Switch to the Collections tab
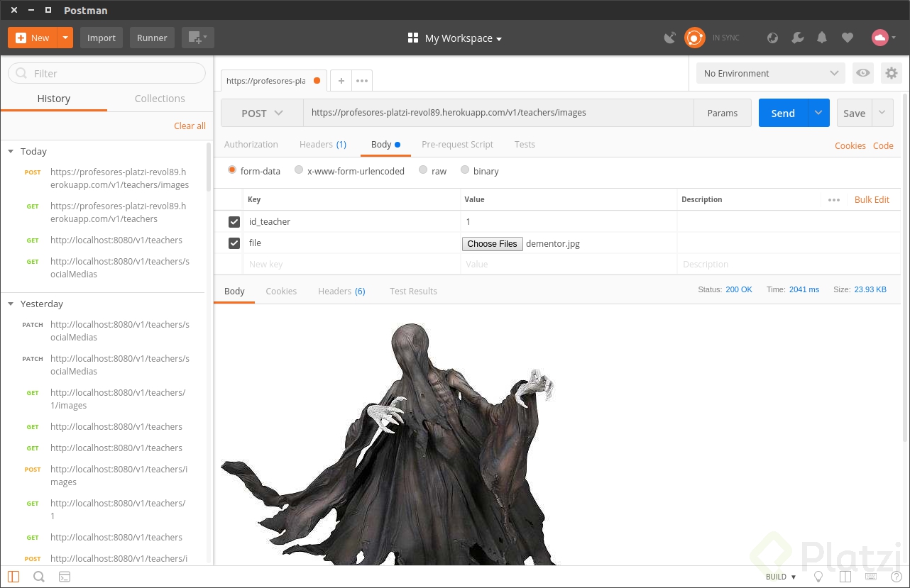910x588 pixels. (x=160, y=99)
